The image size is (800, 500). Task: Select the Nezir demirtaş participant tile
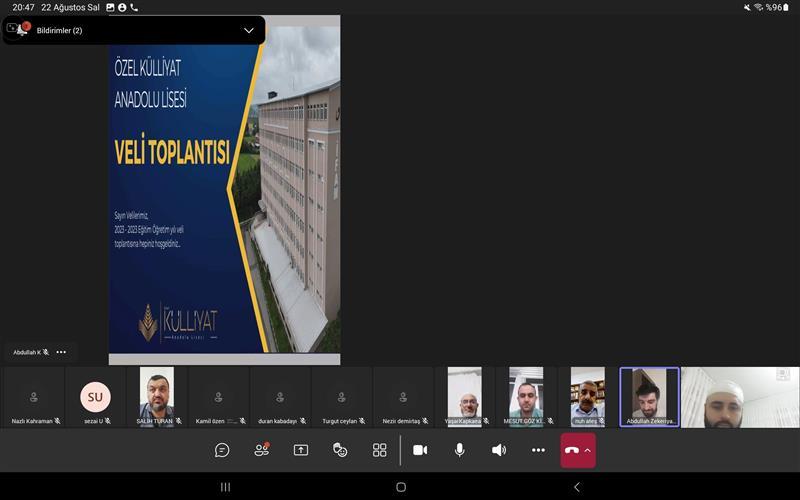(403, 397)
